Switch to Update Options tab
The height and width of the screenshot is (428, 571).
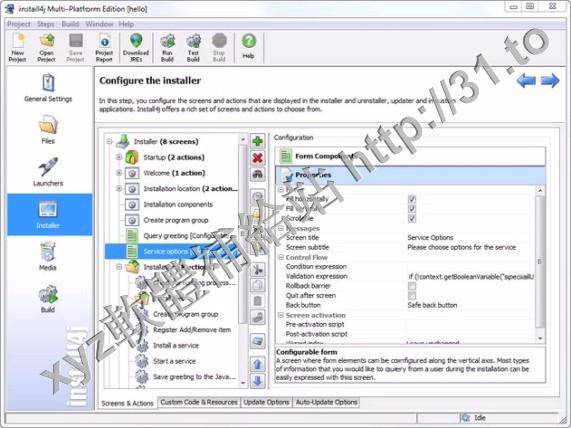click(x=266, y=402)
